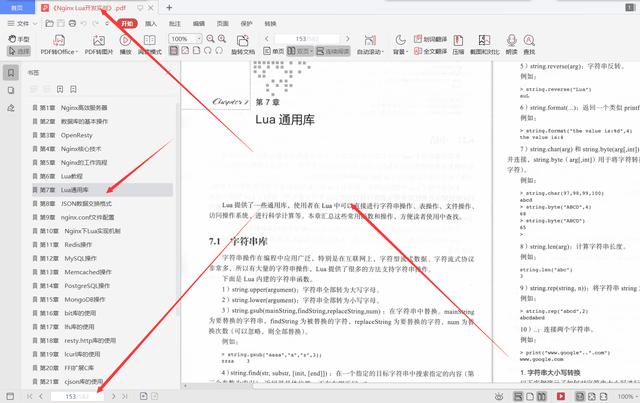Open 背景 background dropdown
640x403 pixels.
pyautogui.click(x=400, y=45)
